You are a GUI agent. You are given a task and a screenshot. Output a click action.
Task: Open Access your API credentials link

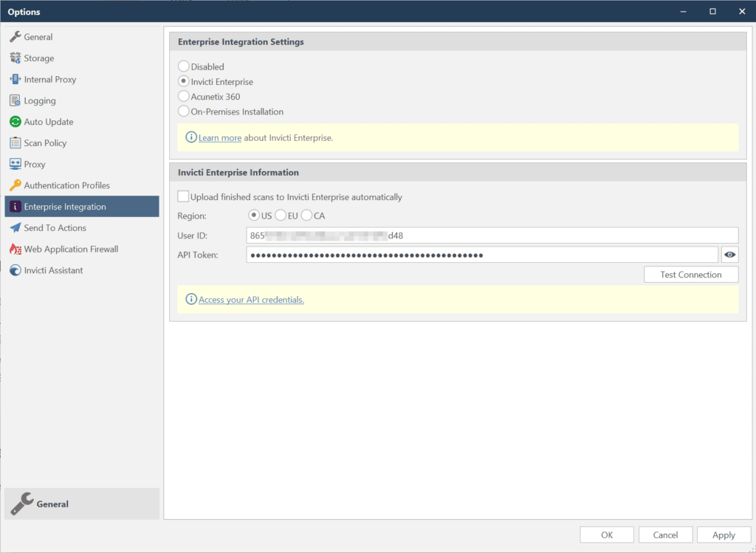(x=251, y=300)
